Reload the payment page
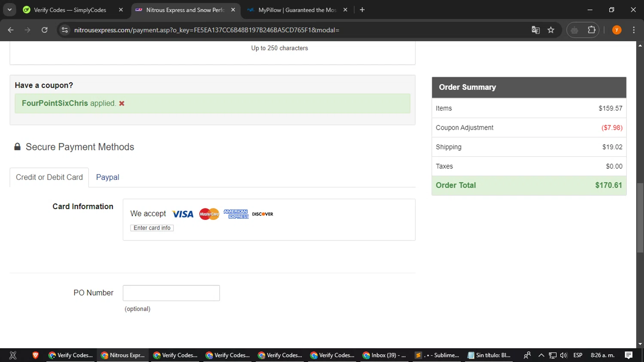This screenshot has width=644, height=362. 45,30
